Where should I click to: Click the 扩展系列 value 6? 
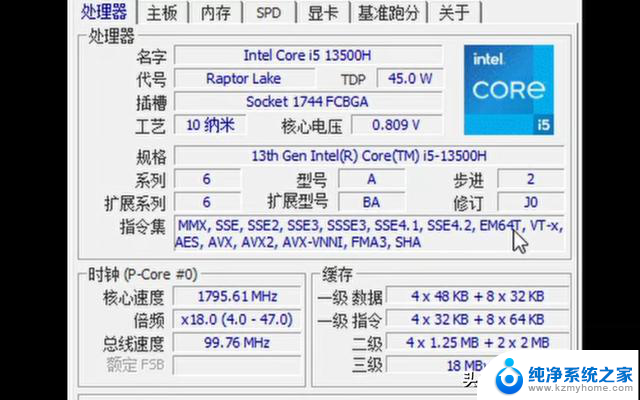(207, 202)
